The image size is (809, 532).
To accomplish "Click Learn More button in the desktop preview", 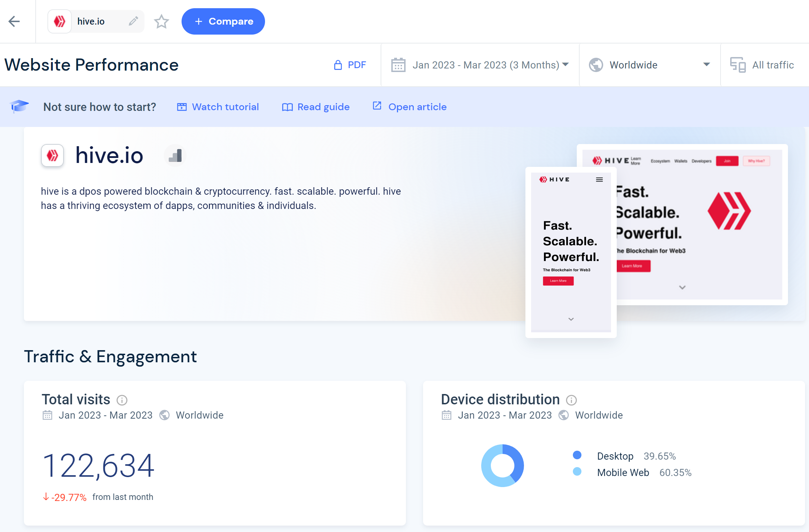I will (633, 266).
